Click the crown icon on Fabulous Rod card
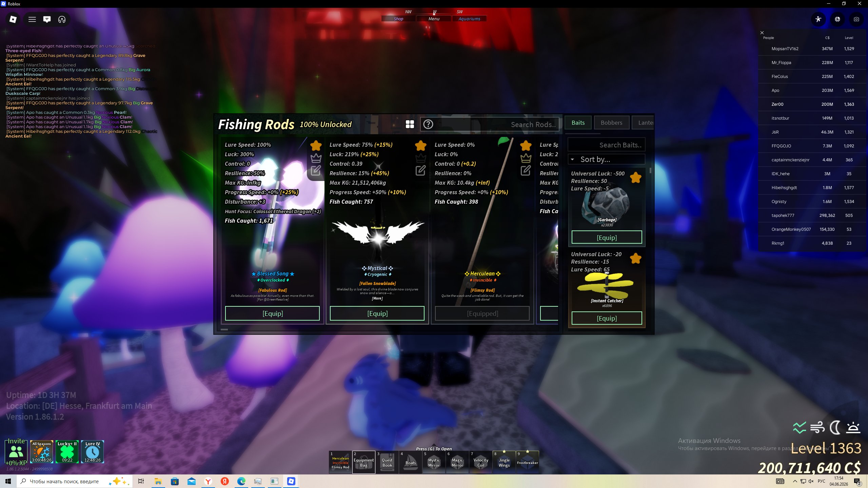This screenshot has width=868, height=488. pos(316,158)
